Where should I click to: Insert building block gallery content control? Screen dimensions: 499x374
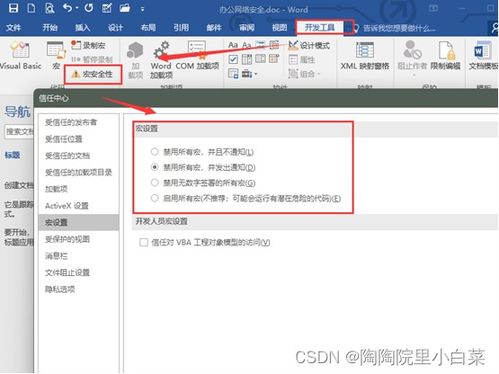pyautogui.click(x=274, y=45)
